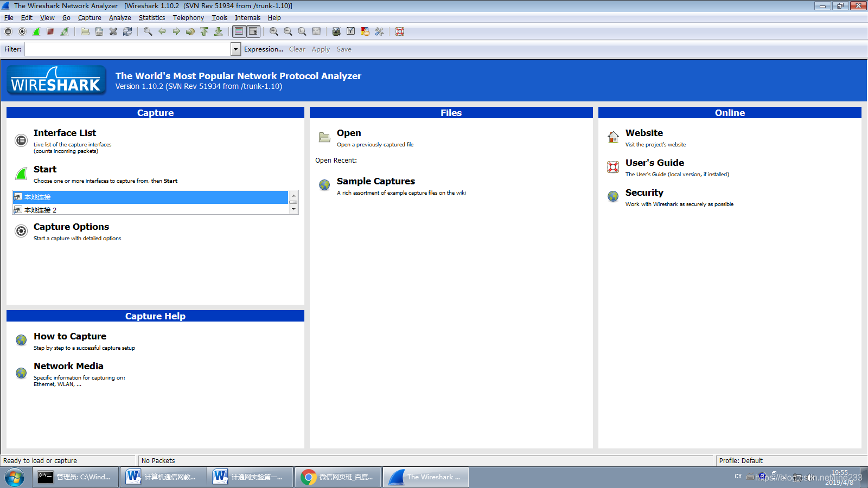Screen dimensions: 868x488
Task: Expand the filter history dropdown arrow
Action: [236, 49]
